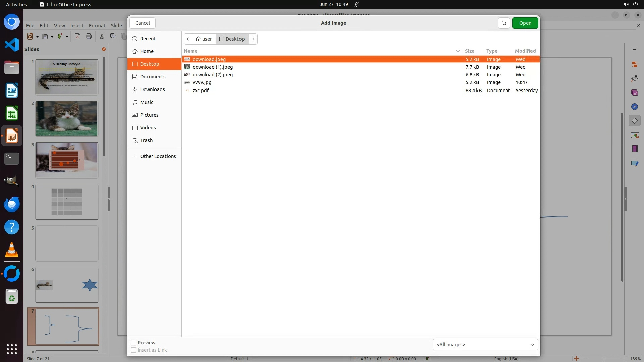The height and width of the screenshot is (362, 644).
Task: Open the All images file type dropdown
Action: (485, 345)
